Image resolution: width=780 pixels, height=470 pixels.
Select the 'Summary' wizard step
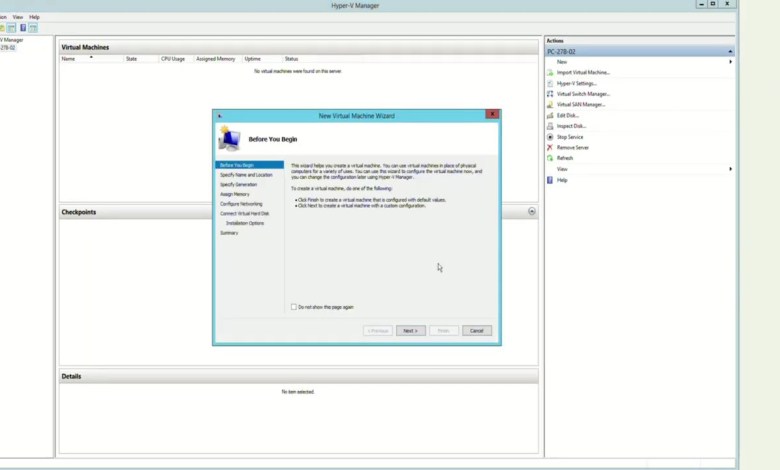(x=229, y=233)
